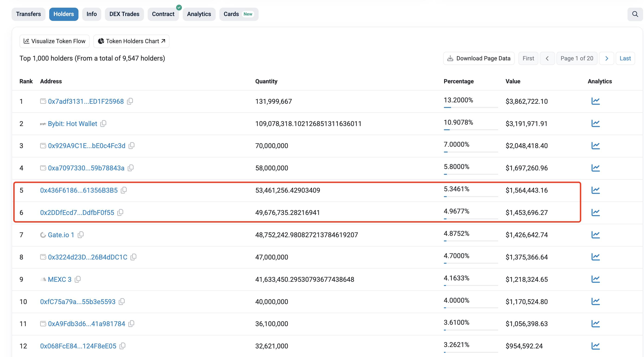Copy the Bybit: Hot Wallet address
This screenshot has width=644, height=357.
click(x=103, y=123)
